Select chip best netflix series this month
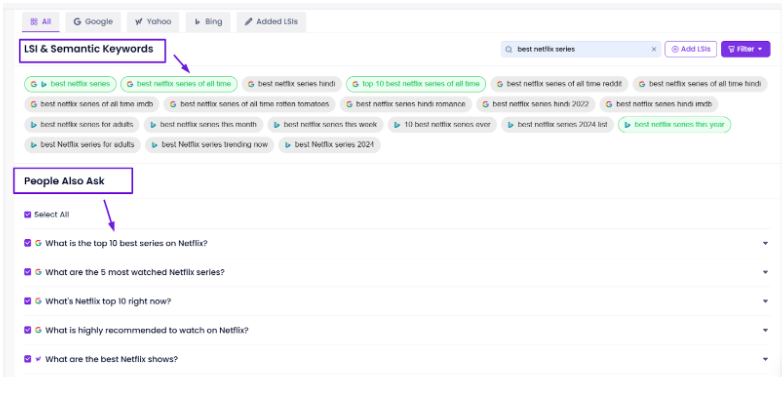The width and height of the screenshot is (782, 415). [203, 125]
